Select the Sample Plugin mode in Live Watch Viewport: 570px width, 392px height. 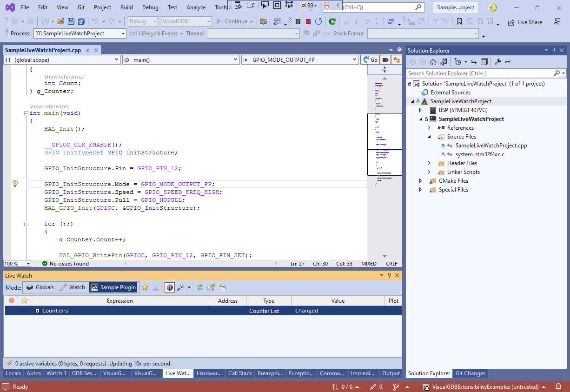click(x=113, y=287)
